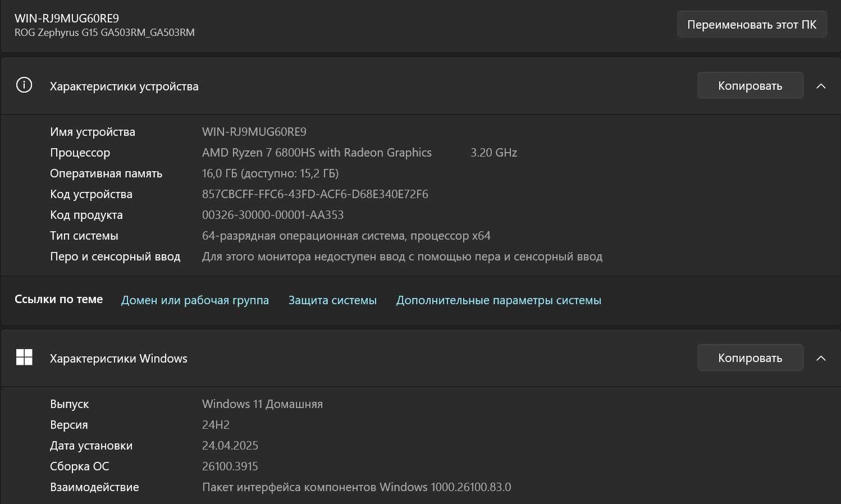Select the Перо и сенсорный ввод label
The width and height of the screenshot is (841, 504).
coord(115,256)
